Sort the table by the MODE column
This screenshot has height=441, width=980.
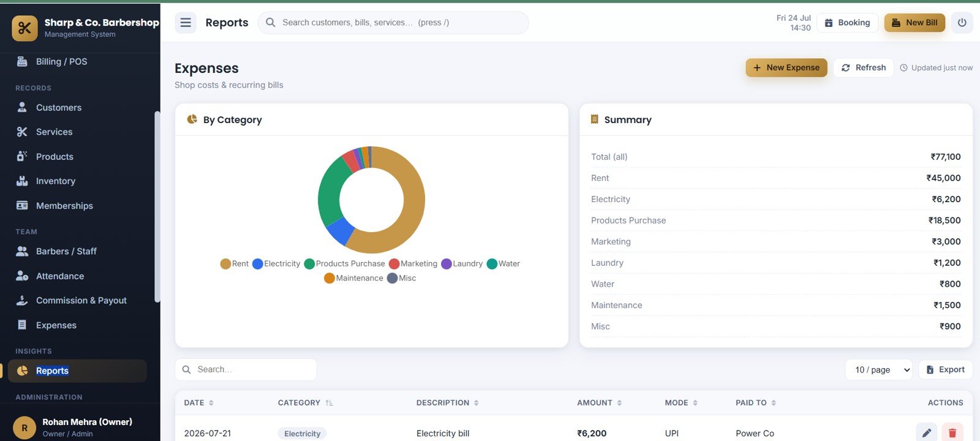click(x=681, y=403)
